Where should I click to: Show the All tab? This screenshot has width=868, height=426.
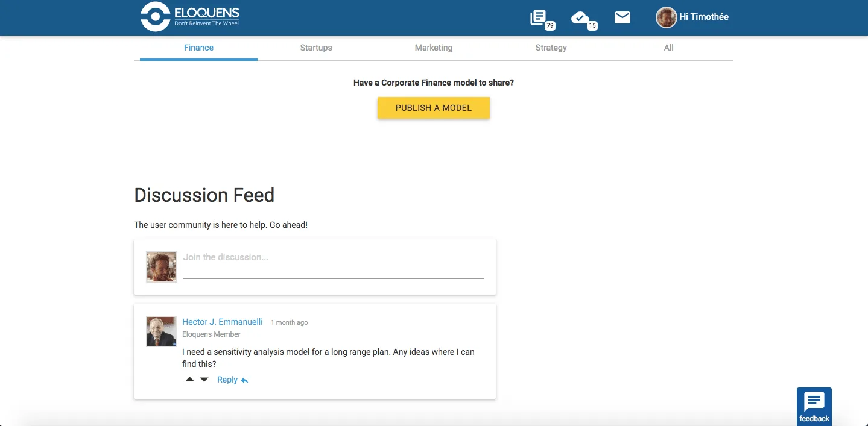point(669,48)
